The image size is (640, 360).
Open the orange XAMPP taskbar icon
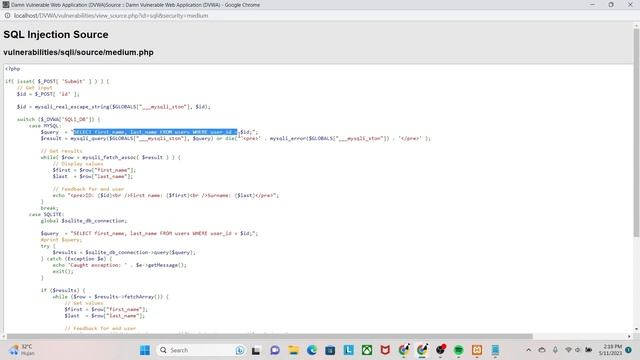[x=477, y=350]
